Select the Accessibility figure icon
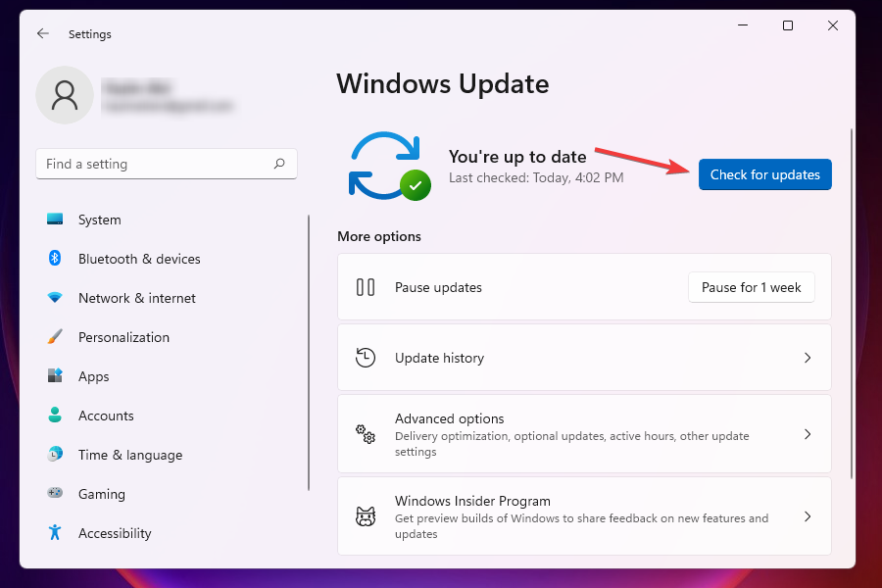 pos(55,532)
